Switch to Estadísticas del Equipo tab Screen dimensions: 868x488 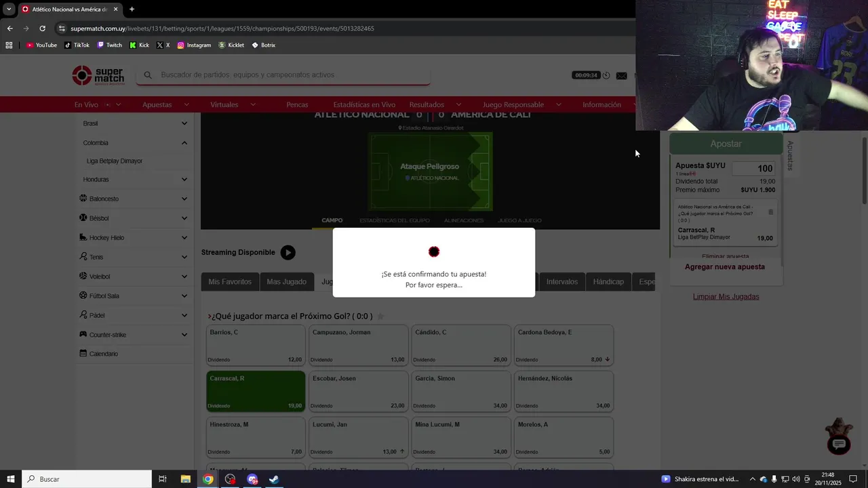[395, 220]
